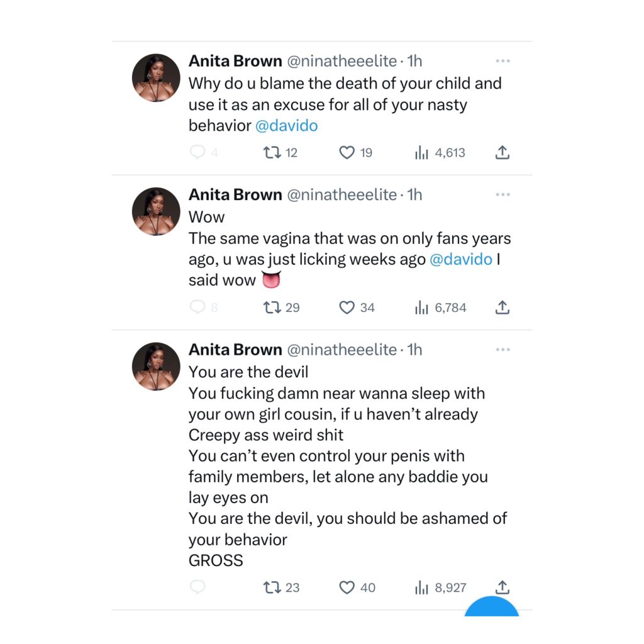The height and width of the screenshot is (644, 644).
Task: Open @davido's profile from first tweet
Action: pyautogui.click(x=287, y=125)
